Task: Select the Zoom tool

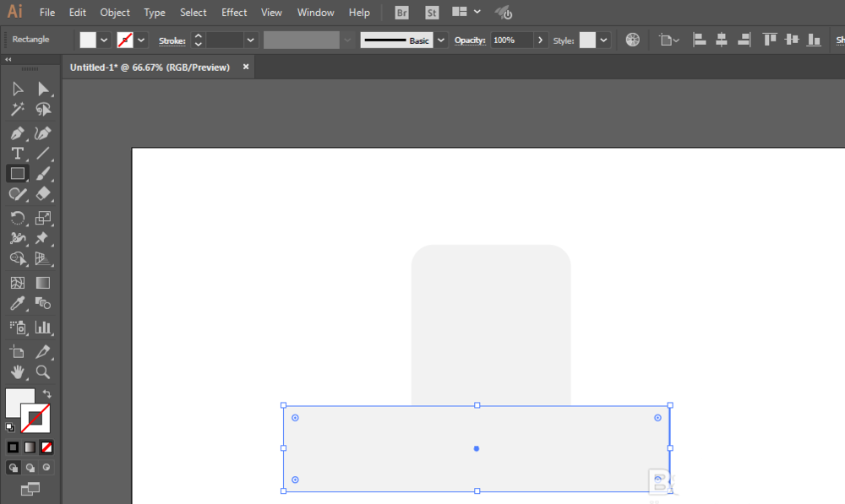Action: [x=42, y=372]
